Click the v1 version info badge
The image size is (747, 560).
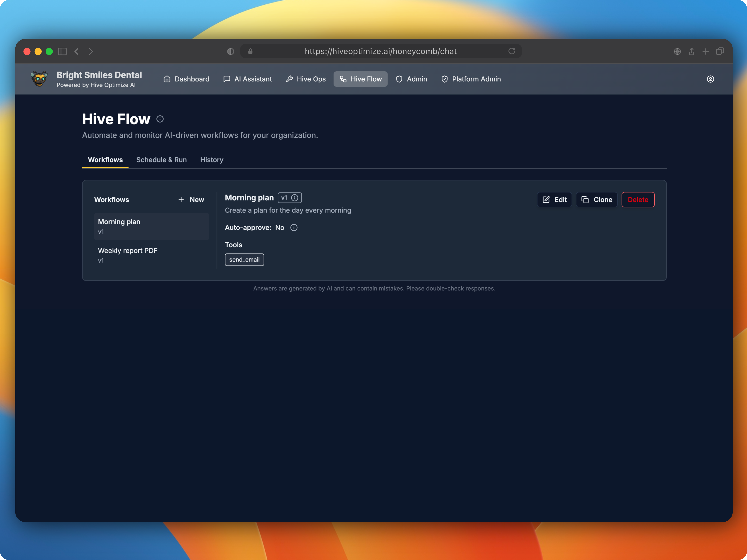click(x=290, y=198)
